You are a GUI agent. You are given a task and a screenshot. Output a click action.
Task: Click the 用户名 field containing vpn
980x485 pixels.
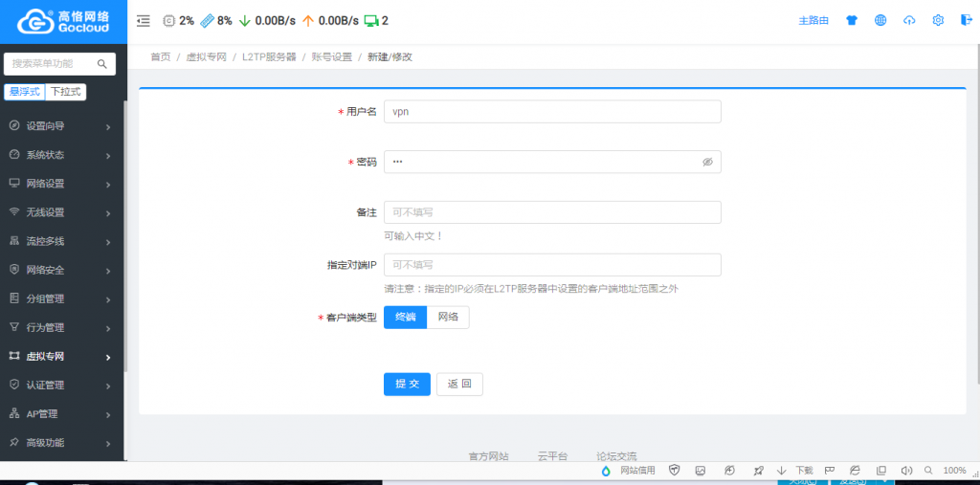click(x=552, y=112)
